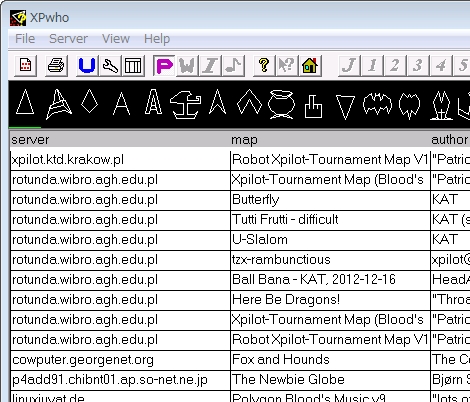Select the Fox and Hounds cell
This screenshot has height=402, width=470.
(x=330, y=360)
